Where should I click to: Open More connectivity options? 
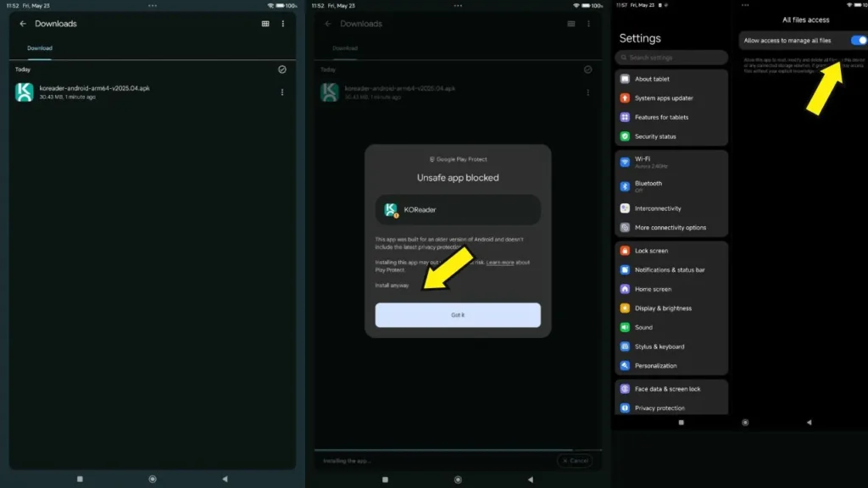(671, 227)
